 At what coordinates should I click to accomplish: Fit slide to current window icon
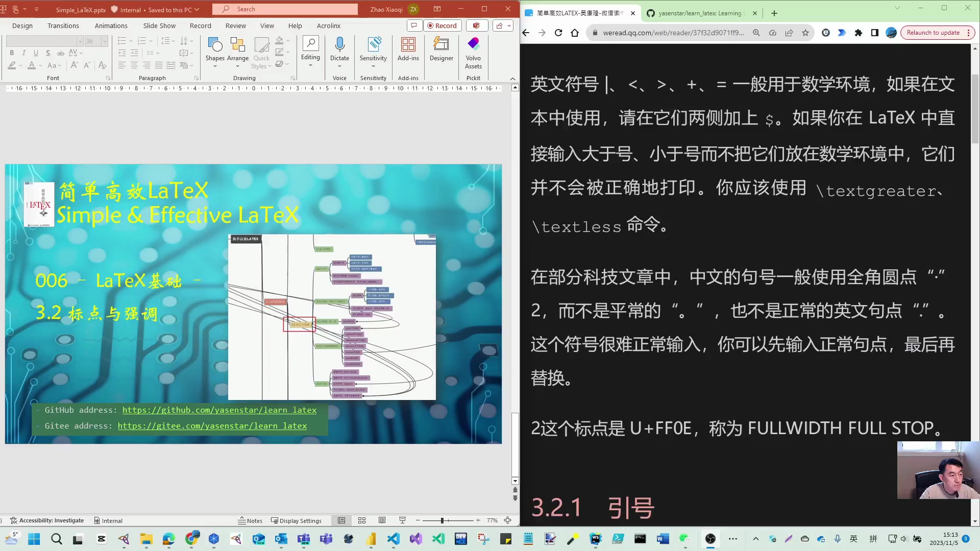click(x=508, y=520)
